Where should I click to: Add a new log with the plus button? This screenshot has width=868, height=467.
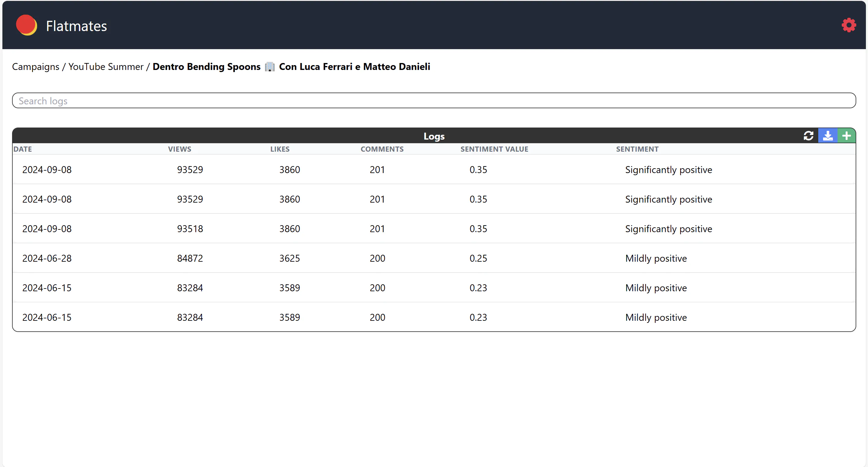click(x=846, y=136)
